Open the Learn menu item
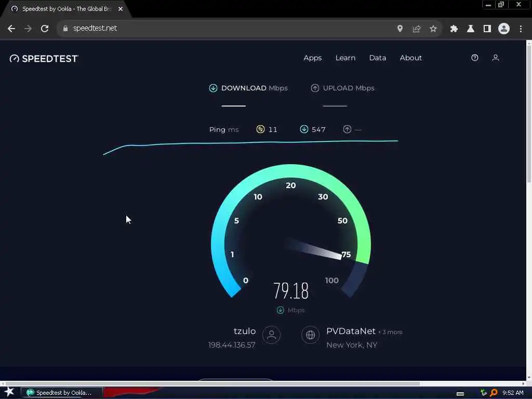The height and width of the screenshot is (399, 532). pos(345,58)
